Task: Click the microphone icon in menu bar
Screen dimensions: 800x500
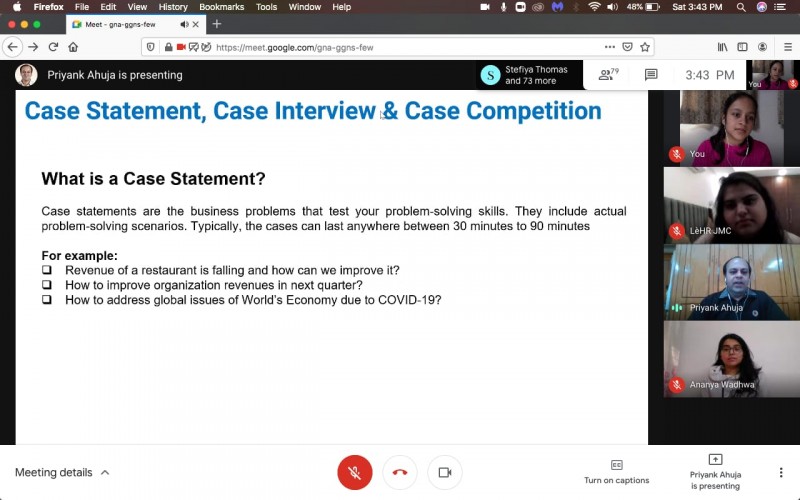Action: pyautogui.click(x=503, y=7)
